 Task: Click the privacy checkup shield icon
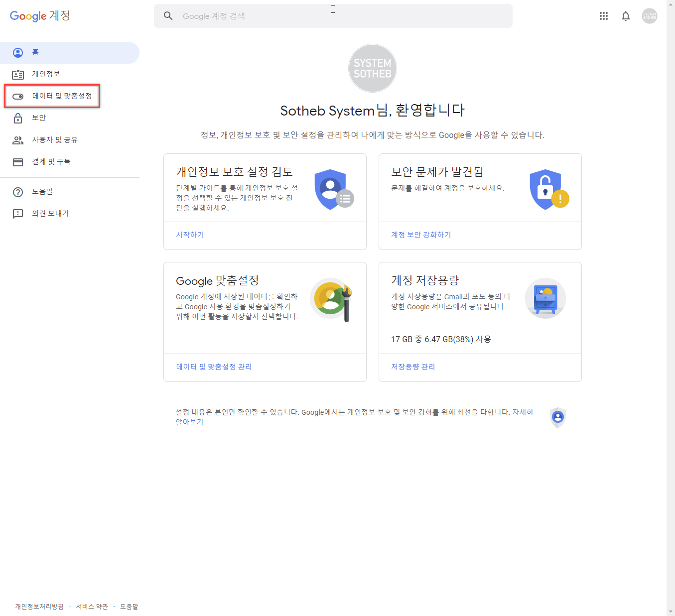tap(334, 189)
